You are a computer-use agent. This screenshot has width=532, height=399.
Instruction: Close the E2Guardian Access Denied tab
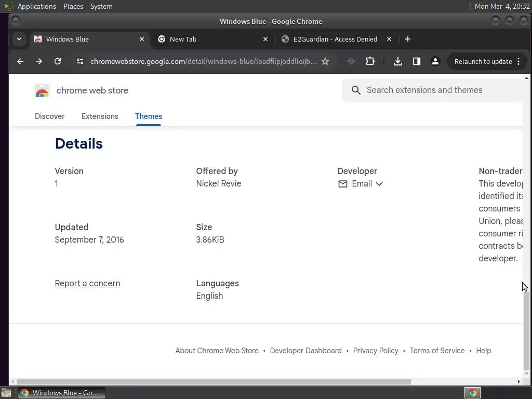click(x=389, y=39)
